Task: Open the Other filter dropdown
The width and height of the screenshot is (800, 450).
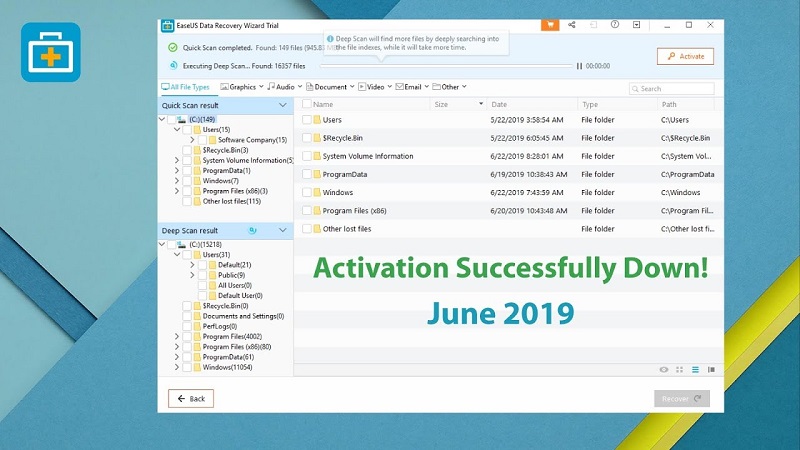Action: 449,87
